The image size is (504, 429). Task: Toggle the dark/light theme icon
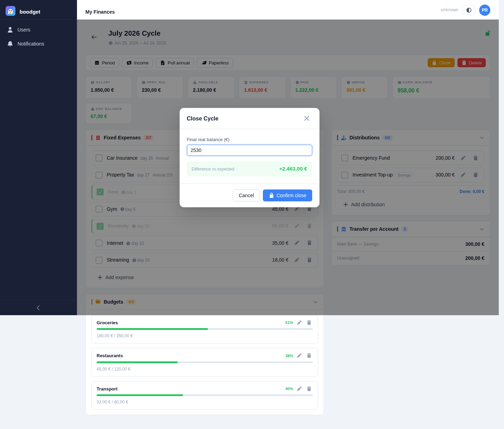coord(469,10)
